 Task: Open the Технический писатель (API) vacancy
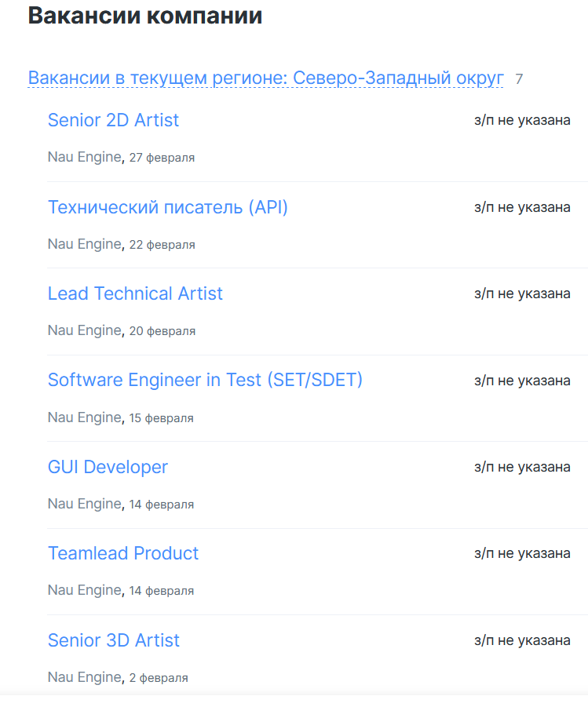[x=167, y=207]
